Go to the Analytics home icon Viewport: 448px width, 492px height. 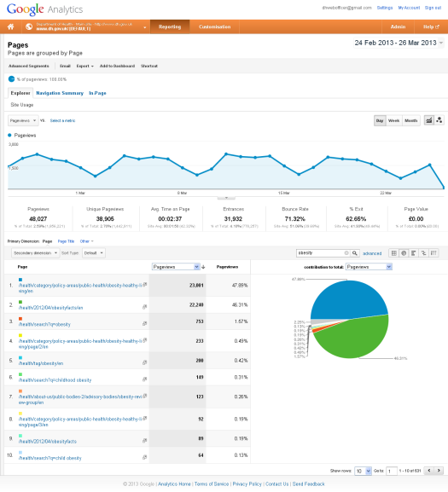click(11, 26)
